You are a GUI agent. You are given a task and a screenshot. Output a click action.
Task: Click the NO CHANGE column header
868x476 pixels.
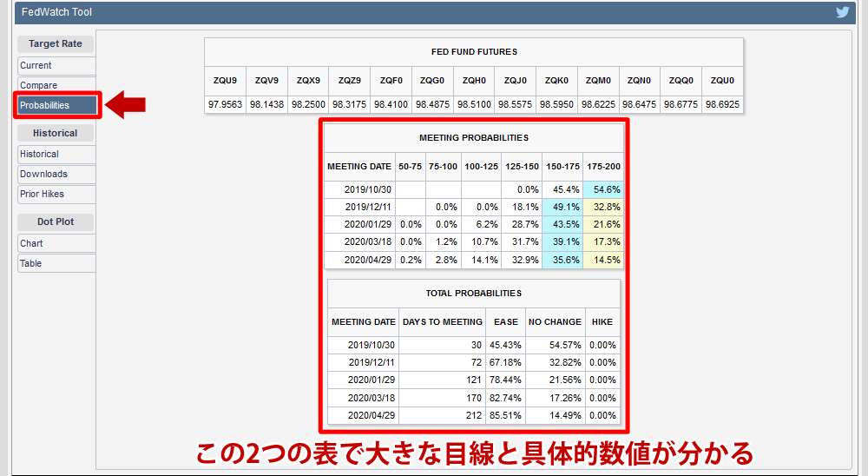554,322
